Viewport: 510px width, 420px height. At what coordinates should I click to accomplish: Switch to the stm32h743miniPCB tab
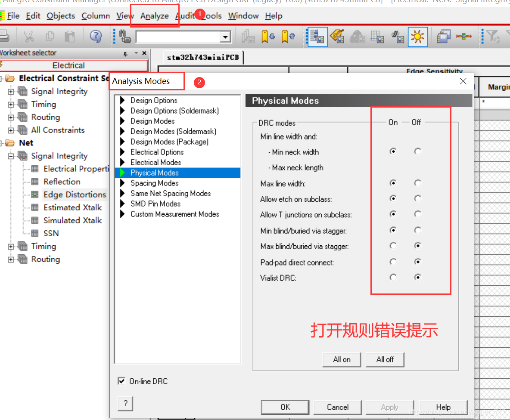click(x=203, y=58)
